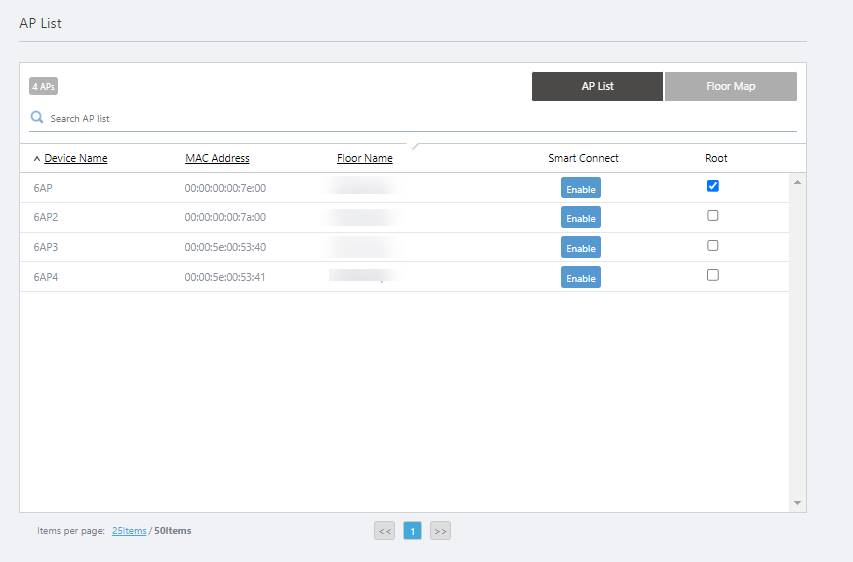
Task: Click the 4 APs count badge
Action: (43, 86)
